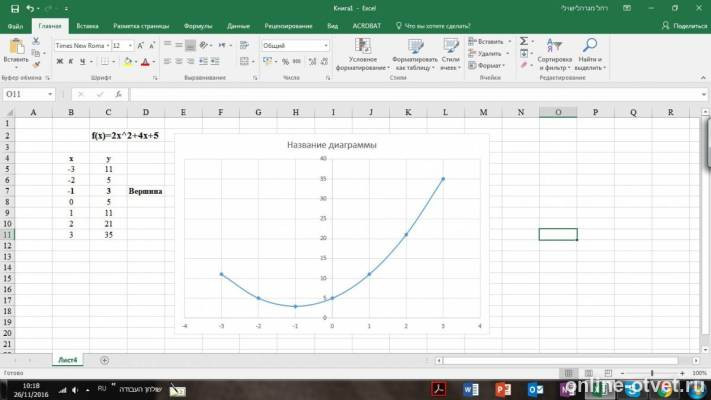Click the Что вы хотите сделать search box
Screen dimensions: 711x400
click(433, 26)
